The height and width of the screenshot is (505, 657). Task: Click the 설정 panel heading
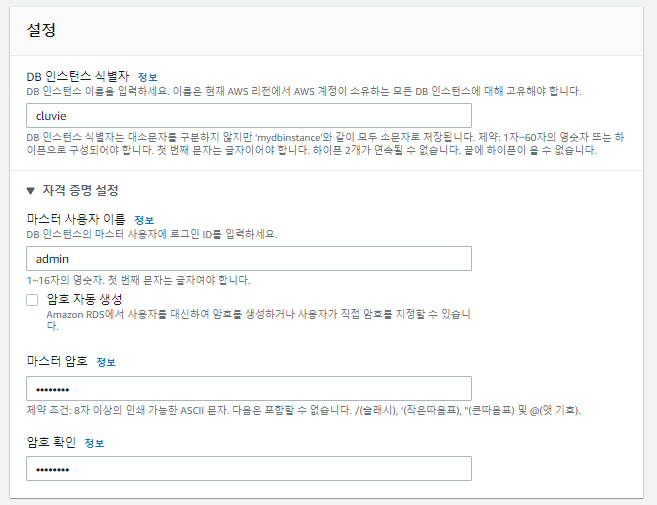click(41, 30)
